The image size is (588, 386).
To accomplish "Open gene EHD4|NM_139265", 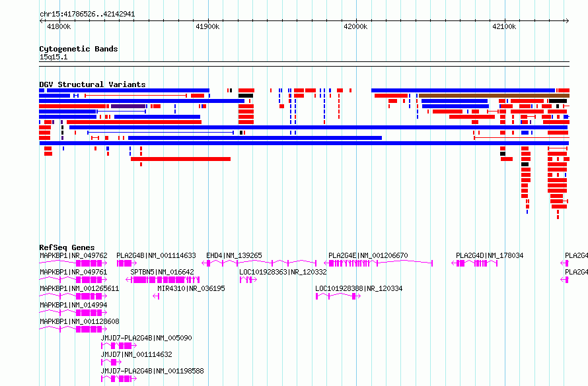I will pyautogui.click(x=234, y=255).
